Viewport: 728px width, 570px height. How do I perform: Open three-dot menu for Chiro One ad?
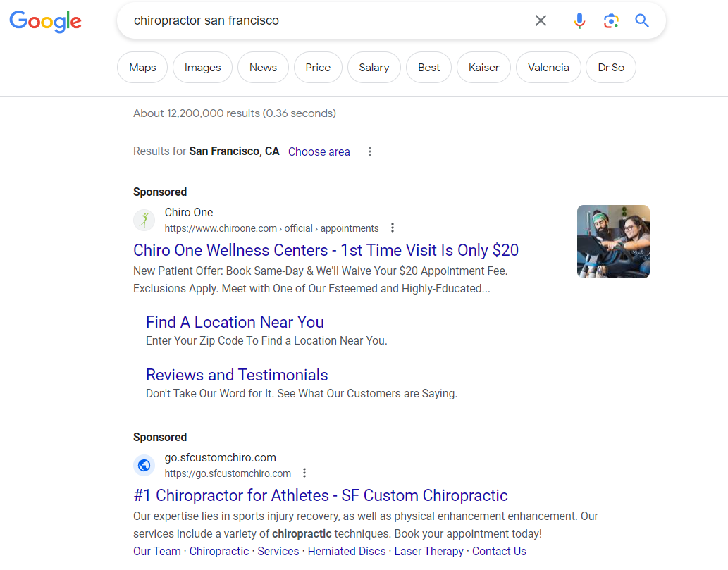click(393, 228)
